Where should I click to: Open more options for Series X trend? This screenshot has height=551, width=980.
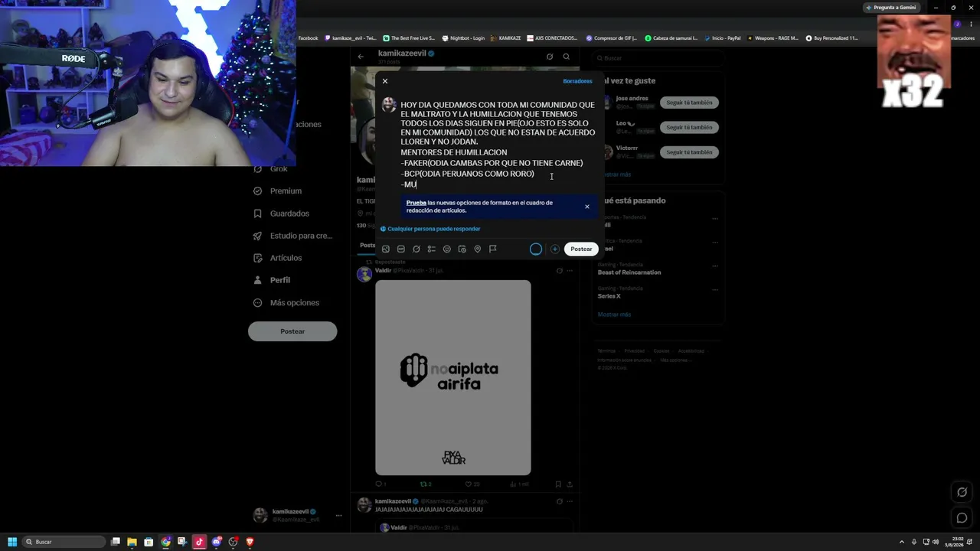click(715, 290)
